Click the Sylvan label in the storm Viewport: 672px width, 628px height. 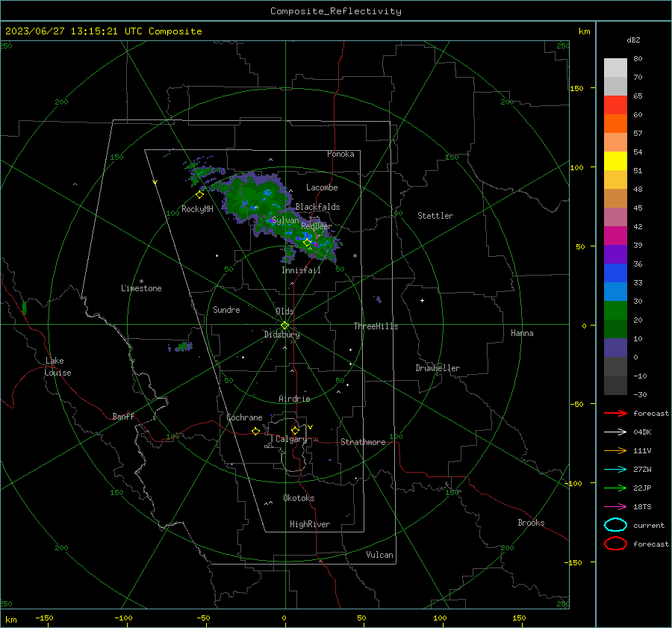pos(285,220)
